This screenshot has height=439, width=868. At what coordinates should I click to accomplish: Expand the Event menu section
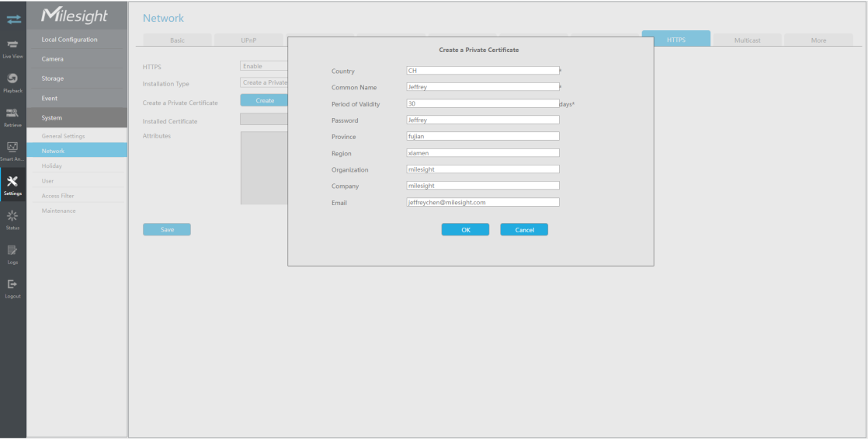pyautogui.click(x=77, y=98)
